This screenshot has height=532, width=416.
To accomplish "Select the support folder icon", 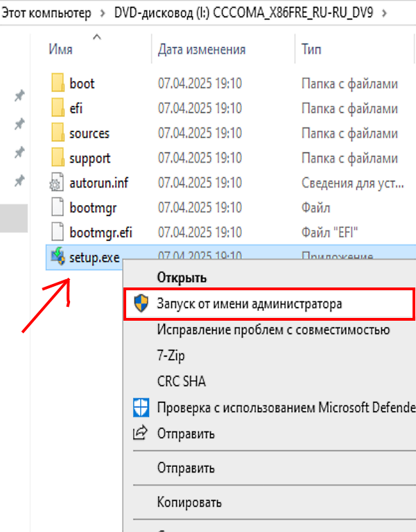I will (58, 157).
